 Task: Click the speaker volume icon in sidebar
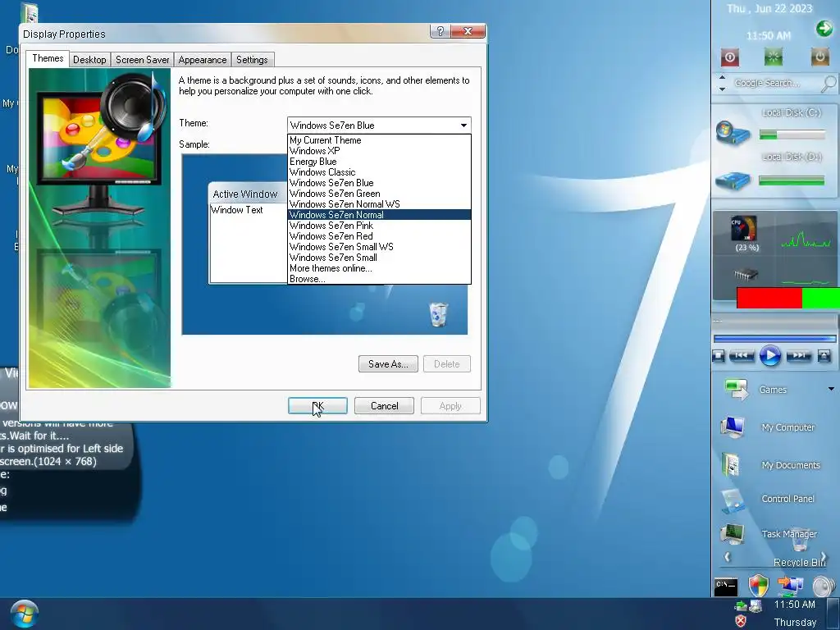824,587
